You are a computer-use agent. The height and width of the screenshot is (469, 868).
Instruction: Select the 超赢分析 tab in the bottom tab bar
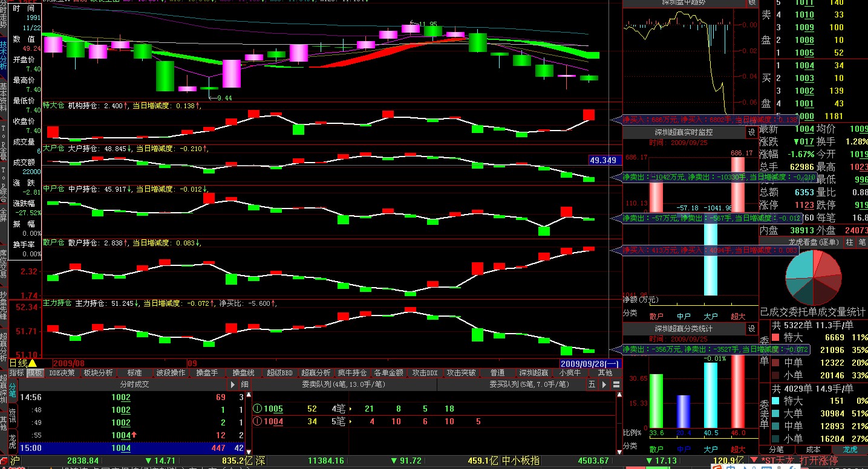pyautogui.click(x=316, y=373)
